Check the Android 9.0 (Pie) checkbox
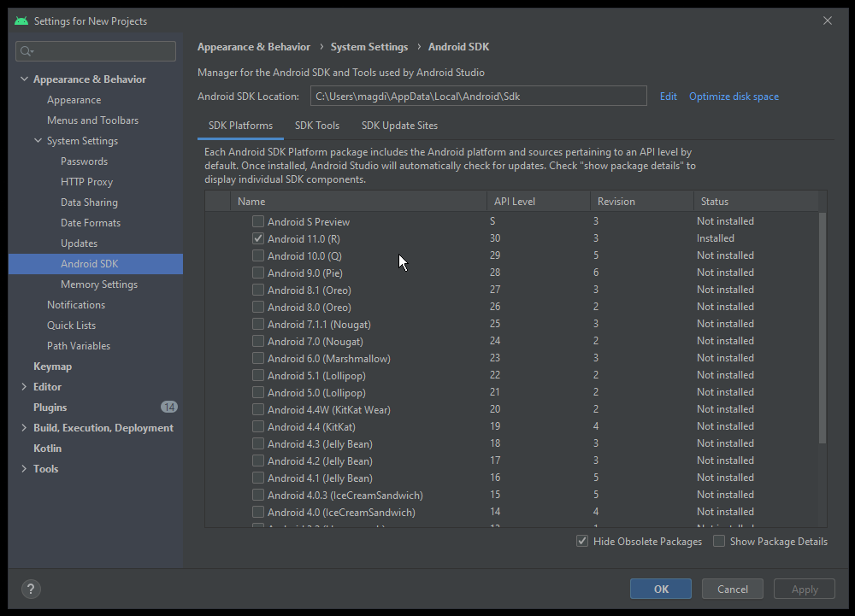 click(258, 273)
